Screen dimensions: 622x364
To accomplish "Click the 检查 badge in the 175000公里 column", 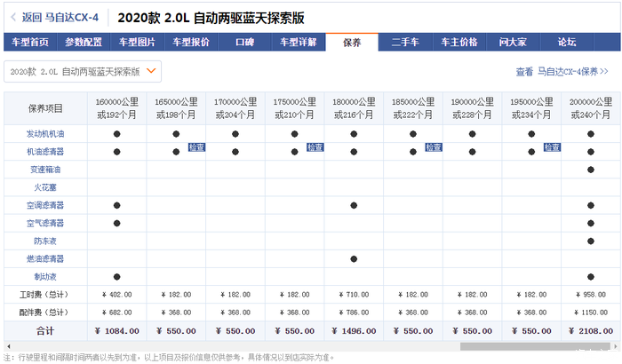I will [315, 147].
